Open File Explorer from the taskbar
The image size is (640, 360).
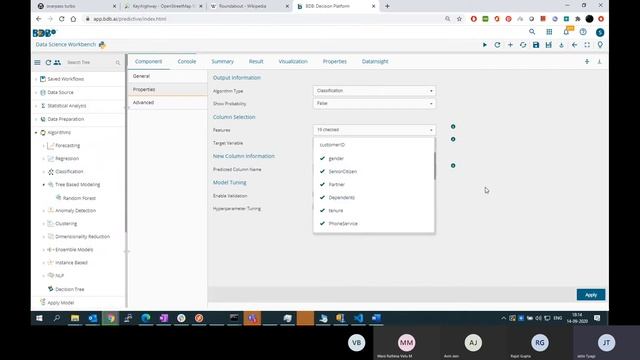tap(75, 318)
